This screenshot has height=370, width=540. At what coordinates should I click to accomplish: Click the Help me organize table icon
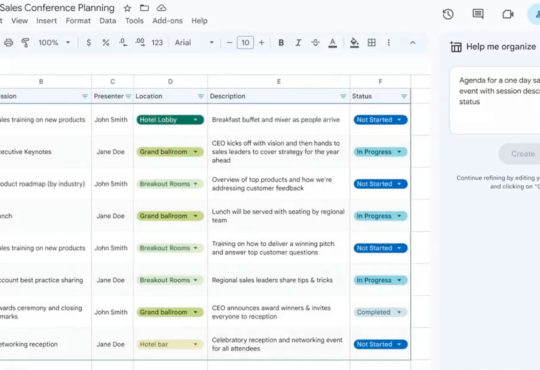pos(456,47)
